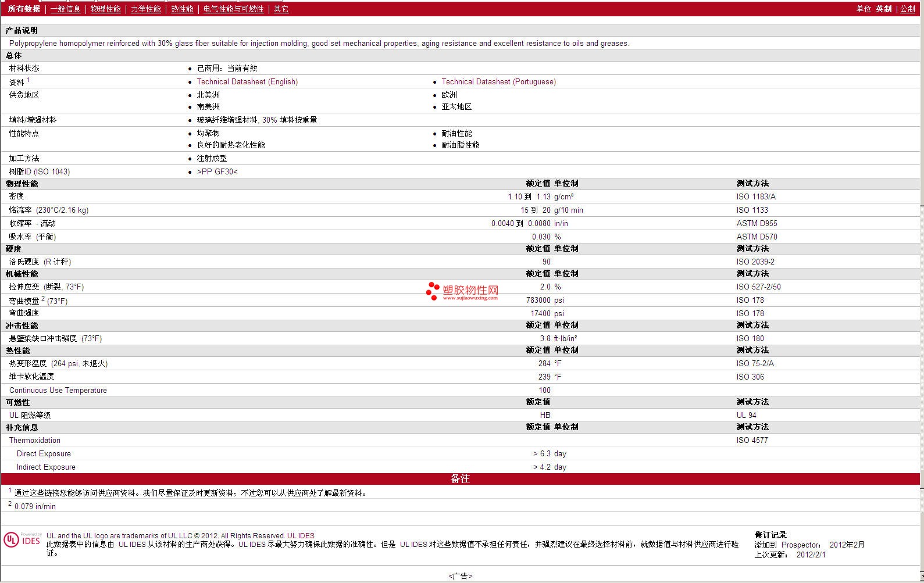Click the 欧洲 availability entry
Image resolution: width=924 pixels, height=583 pixels.
click(449, 95)
